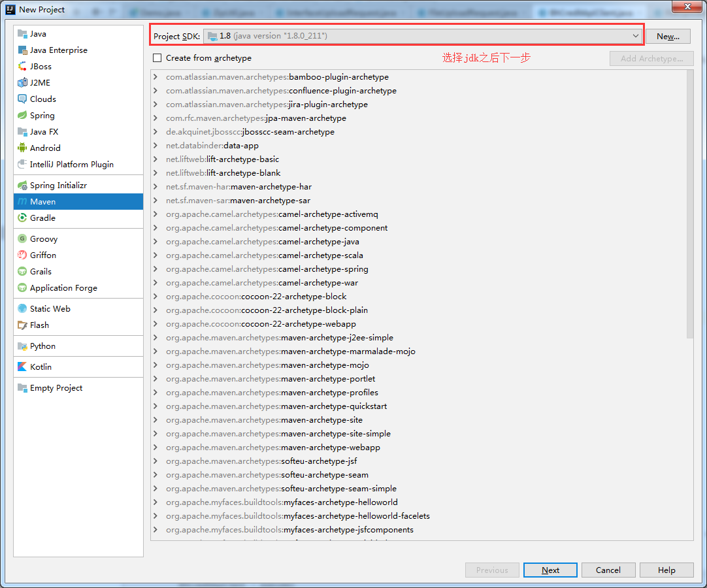Select lift-archetype-basic row
This screenshot has width=707, height=588.
419,159
